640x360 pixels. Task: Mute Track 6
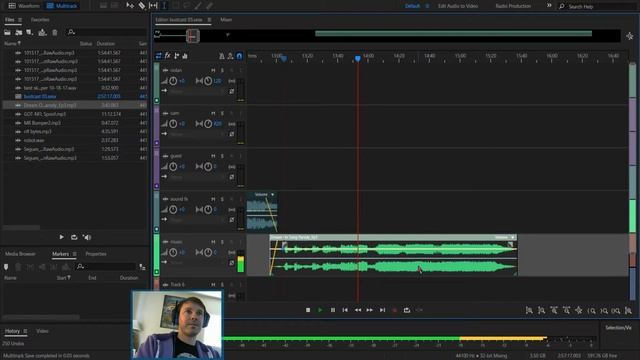(213, 284)
